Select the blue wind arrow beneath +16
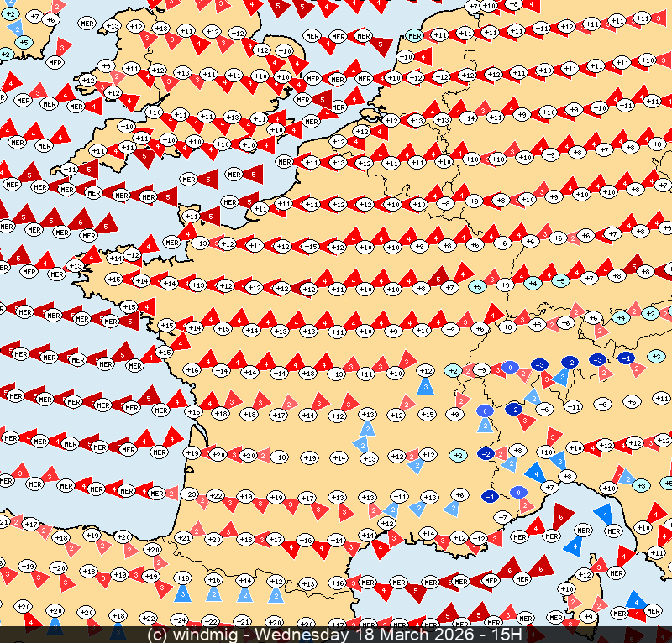The width and height of the screenshot is (672, 643). point(214,594)
